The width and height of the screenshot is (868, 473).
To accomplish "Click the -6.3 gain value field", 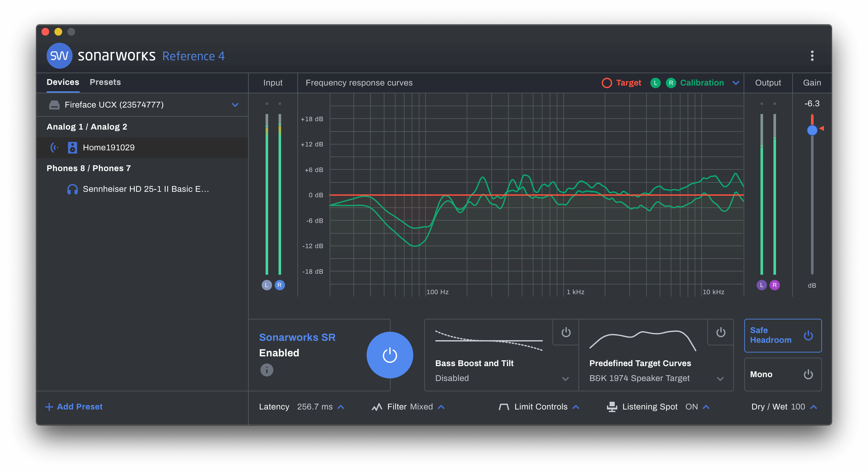I will pos(812,103).
